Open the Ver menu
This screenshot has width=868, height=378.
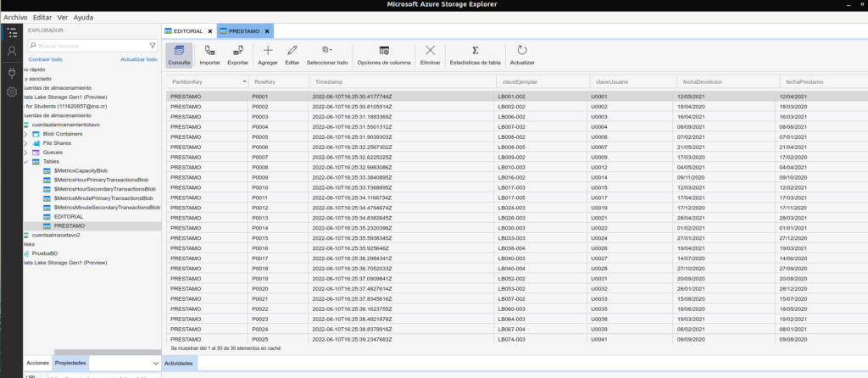pyautogui.click(x=63, y=17)
